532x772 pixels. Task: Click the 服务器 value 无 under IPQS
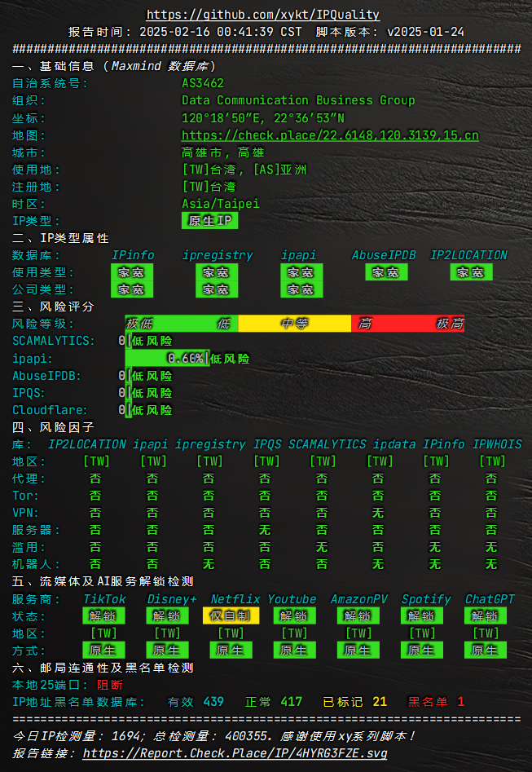[265, 530]
